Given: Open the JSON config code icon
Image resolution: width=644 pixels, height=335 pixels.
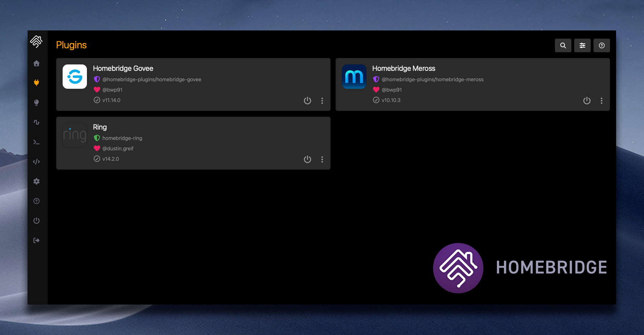Looking at the screenshot, I should tap(36, 162).
